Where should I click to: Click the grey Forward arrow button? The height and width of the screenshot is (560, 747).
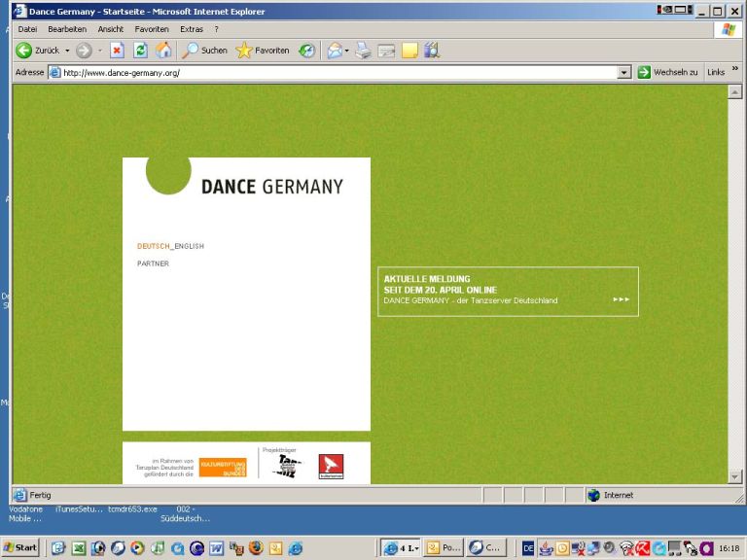[85, 50]
